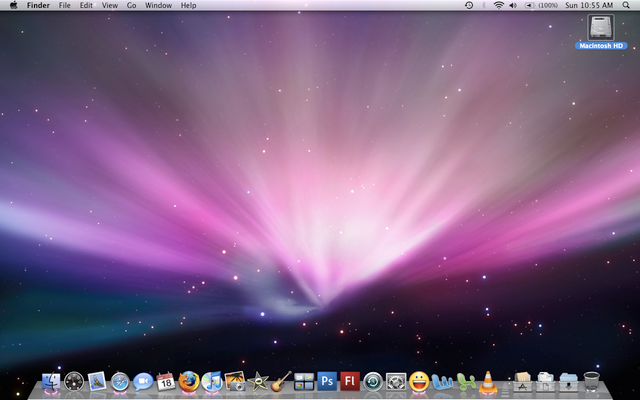Screen dimensions: 640x400
Task: Launch Yahoo Messenger smiley icon
Action: [419, 381]
